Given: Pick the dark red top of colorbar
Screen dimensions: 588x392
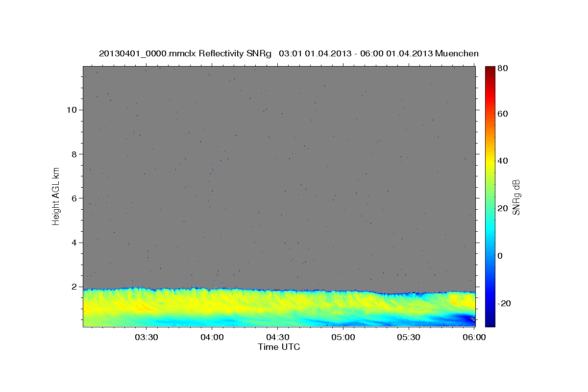Looking at the screenshot, I should pos(490,70).
